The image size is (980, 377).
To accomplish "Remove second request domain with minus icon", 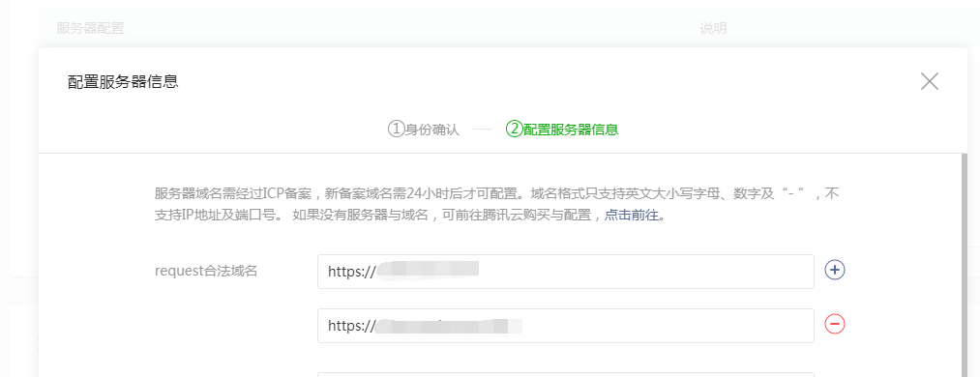I will point(835,323).
